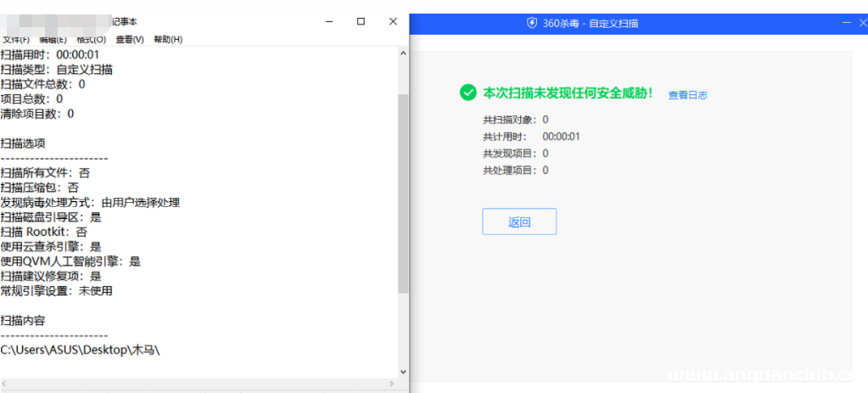The width and height of the screenshot is (868, 393).
Task: Click the line 扫描用时：00:00:01
Action: click(50, 54)
